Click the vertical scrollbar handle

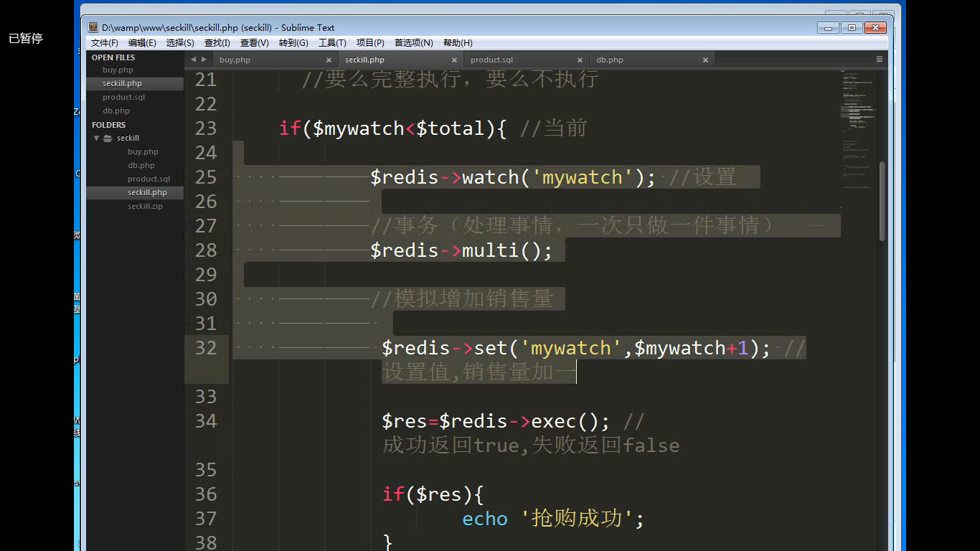point(882,201)
